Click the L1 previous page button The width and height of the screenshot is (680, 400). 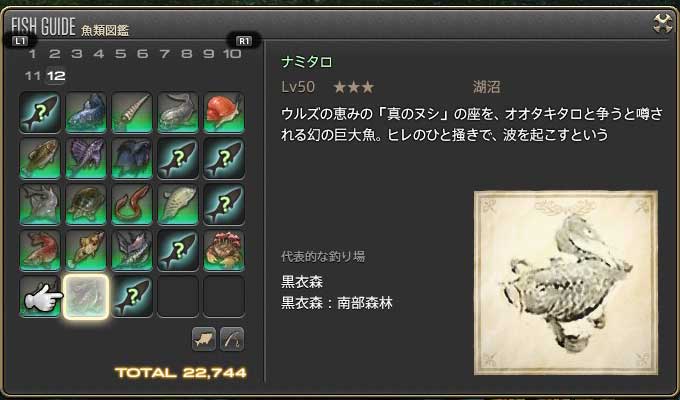[20, 41]
